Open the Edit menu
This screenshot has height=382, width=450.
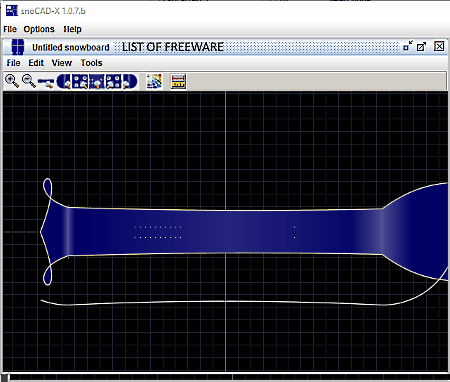[36, 63]
